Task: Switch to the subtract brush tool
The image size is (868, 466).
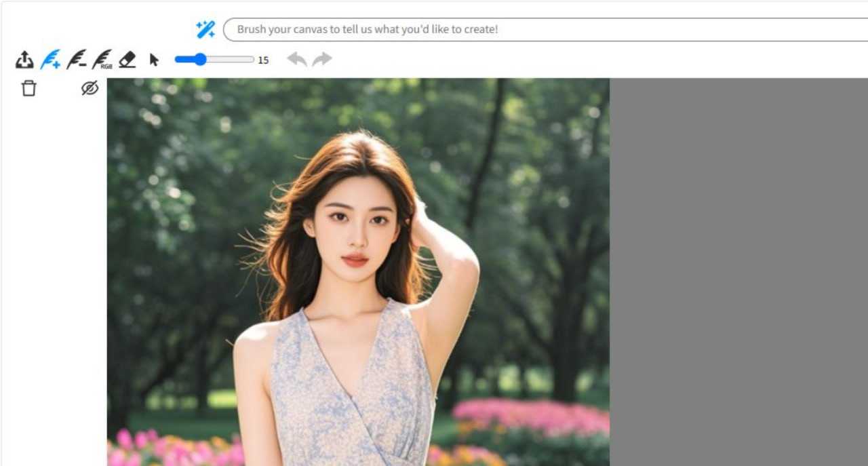Action: click(x=77, y=59)
